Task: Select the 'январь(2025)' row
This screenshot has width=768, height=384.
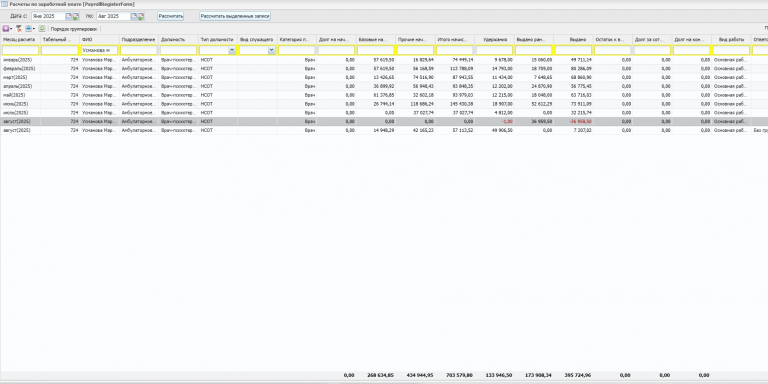Action: [x=384, y=60]
